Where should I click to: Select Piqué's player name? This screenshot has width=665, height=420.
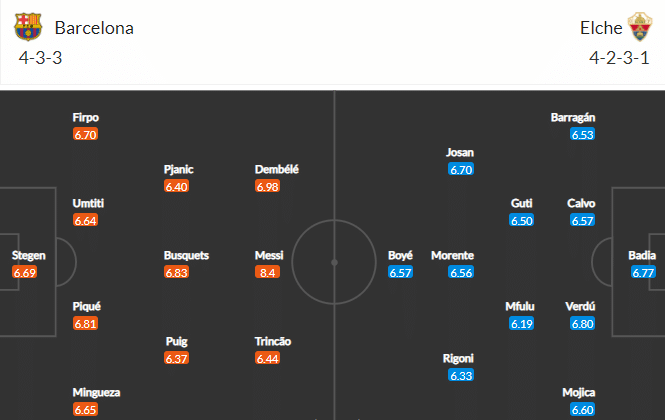click(x=87, y=306)
